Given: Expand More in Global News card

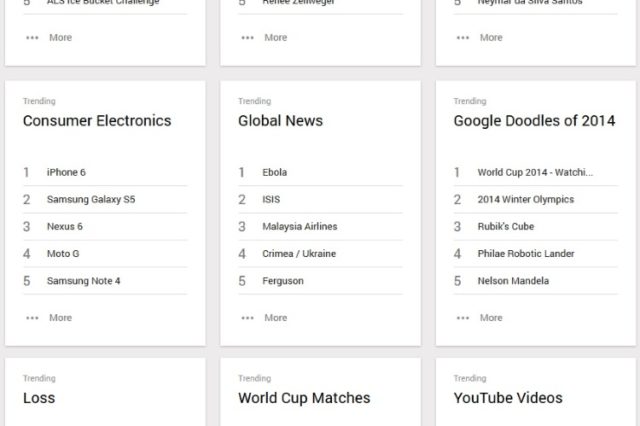Looking at the screenshot, I should point(276,317).
